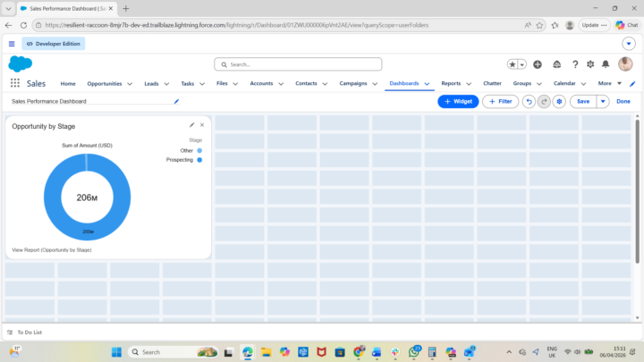644x362 pixels.
Task: Expand the Accounts tab chevron
Action: pos(281,84)
